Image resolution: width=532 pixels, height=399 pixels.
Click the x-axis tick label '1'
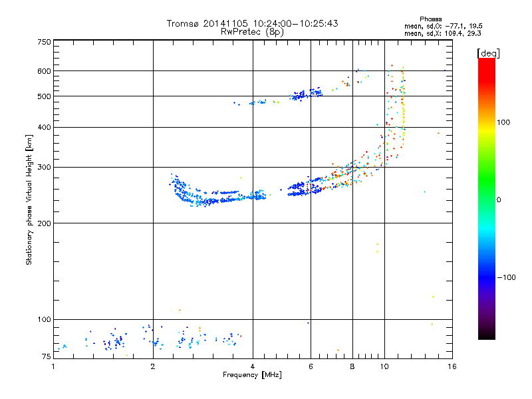click(x=53, y=366)
